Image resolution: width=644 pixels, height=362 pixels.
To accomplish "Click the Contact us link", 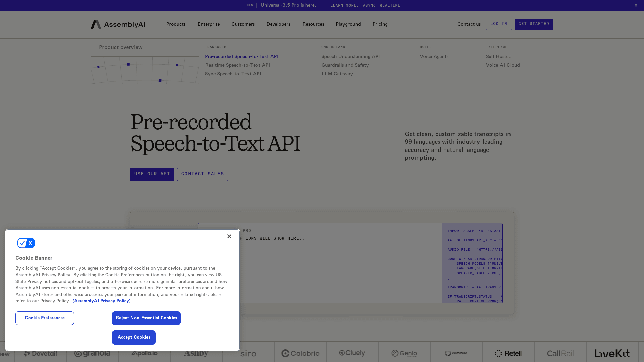I will [469, 24].
